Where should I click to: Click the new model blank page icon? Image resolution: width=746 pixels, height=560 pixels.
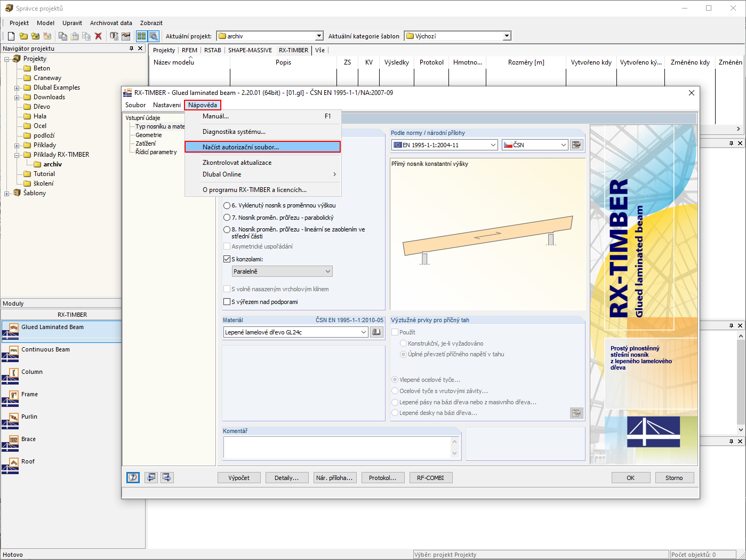click(11, 36)
